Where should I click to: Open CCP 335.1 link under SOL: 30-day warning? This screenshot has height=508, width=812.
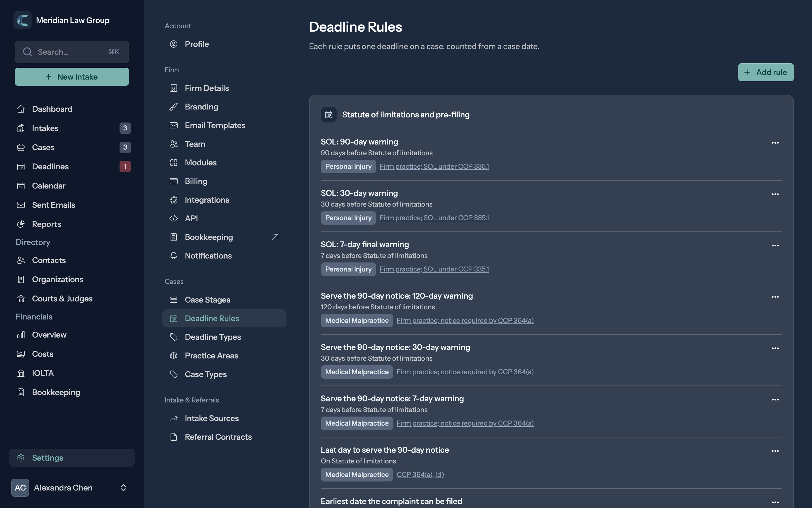pos(434,218)
